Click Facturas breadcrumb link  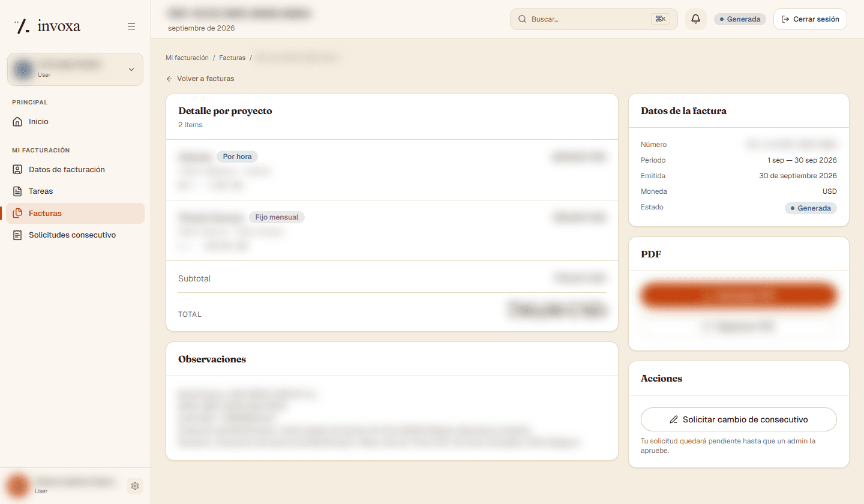(232, 58)
